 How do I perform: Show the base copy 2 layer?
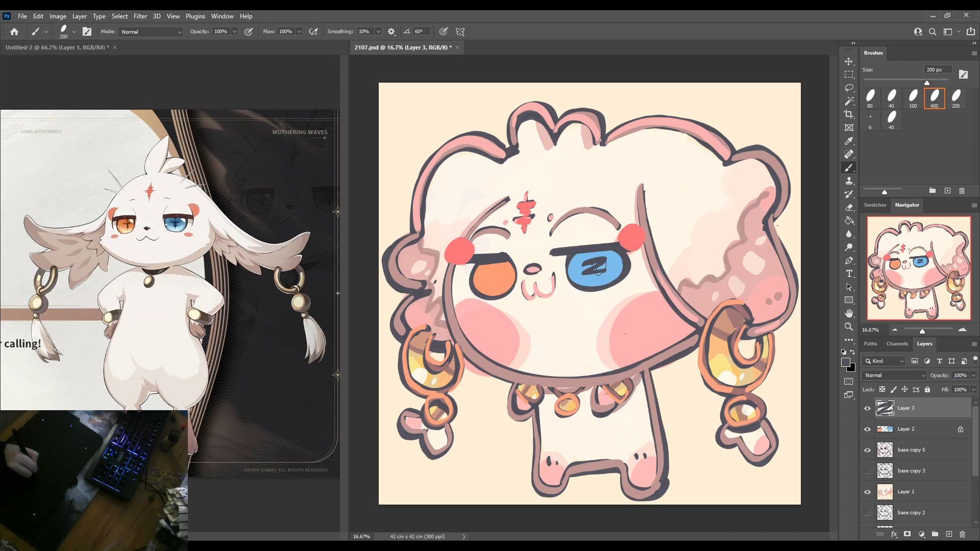coord(867,513)
